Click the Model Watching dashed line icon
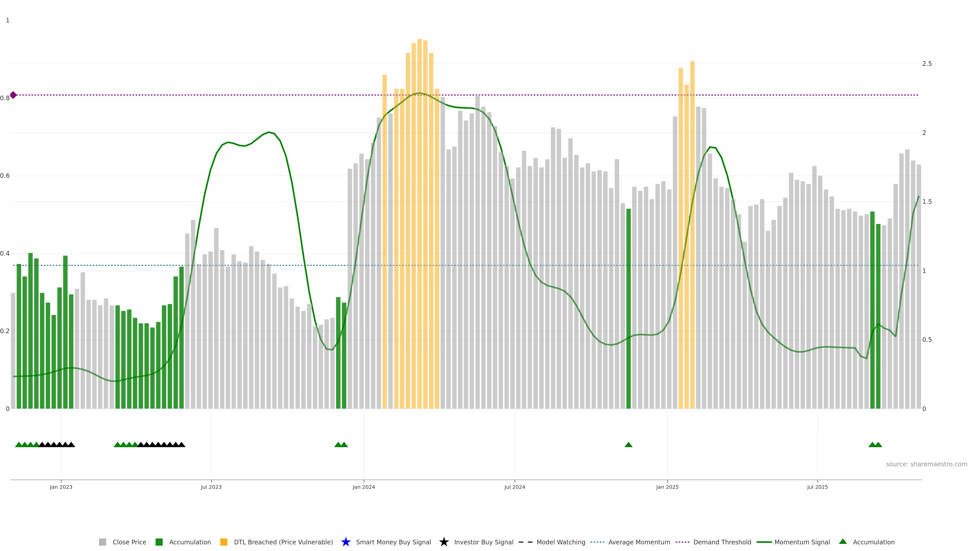Screen dimensions: 980x551 pos(525,542)
